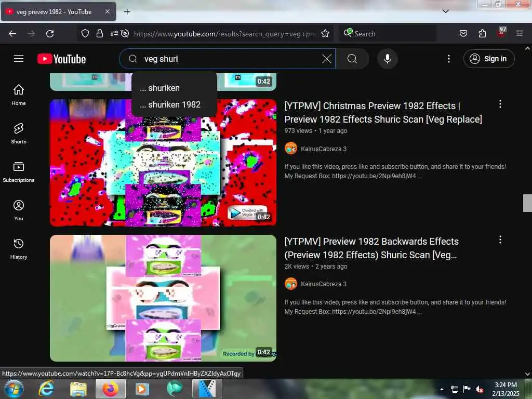The width and height of the screenshot is (532, 399).
Task: Select the 'shuriken' search suggestion
Action: (174, 88)
